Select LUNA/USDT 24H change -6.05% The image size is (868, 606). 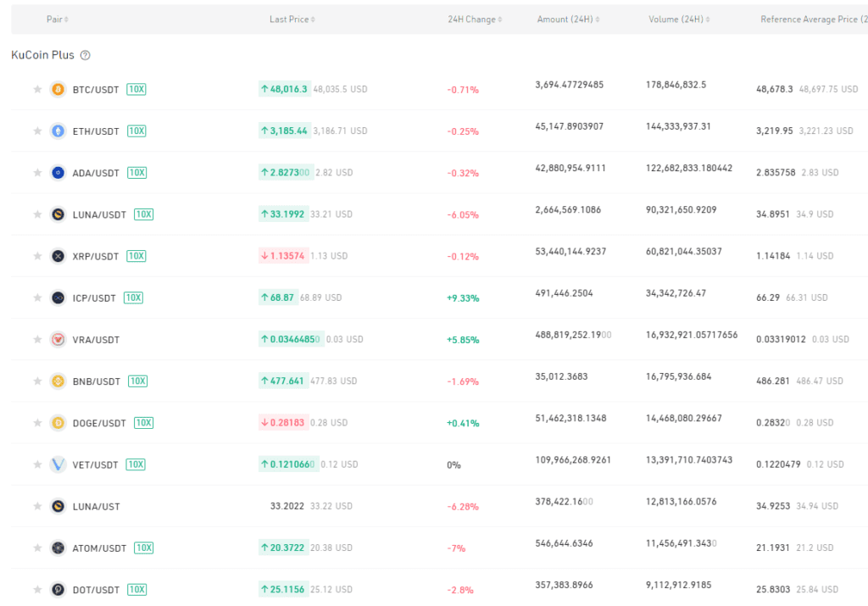pos(463,214)
